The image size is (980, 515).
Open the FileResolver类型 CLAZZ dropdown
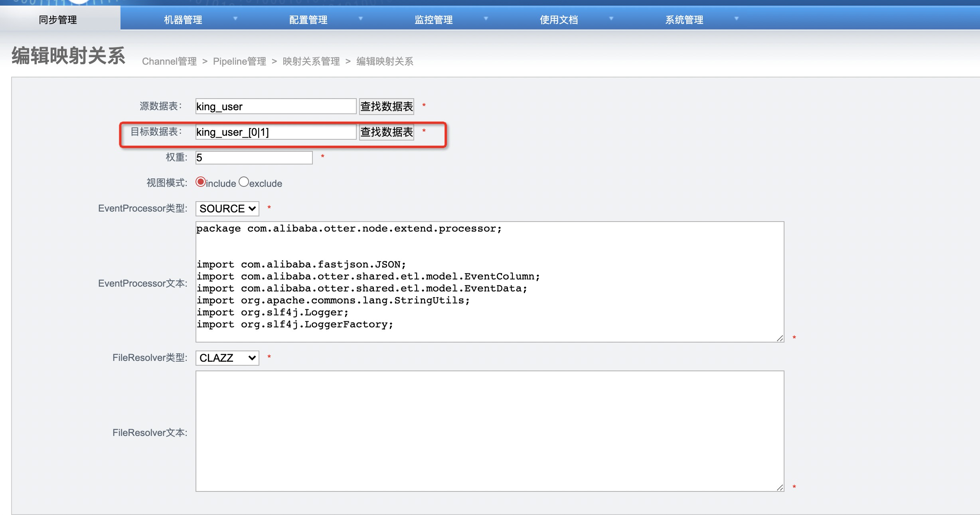(x=227, y=358)
